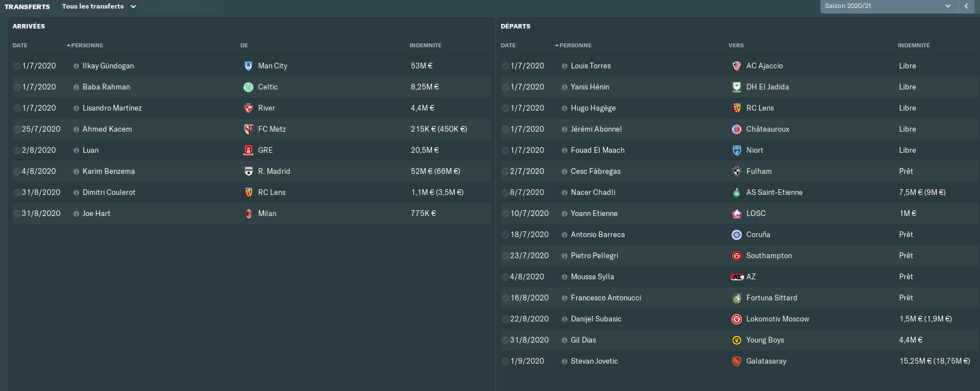Click Celtic club badge icon
This screenshot has height=391, width=980.
pos(248,87)
